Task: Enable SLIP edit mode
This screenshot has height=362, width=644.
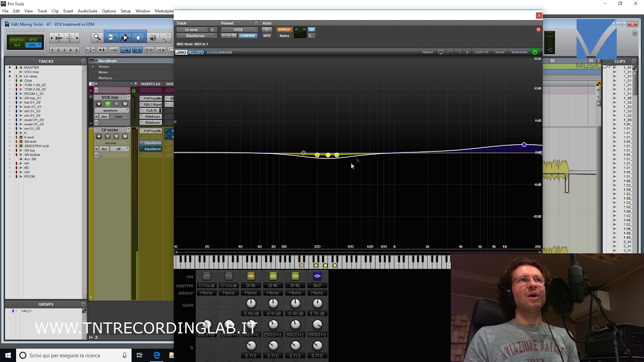Action: pos(17,45)
